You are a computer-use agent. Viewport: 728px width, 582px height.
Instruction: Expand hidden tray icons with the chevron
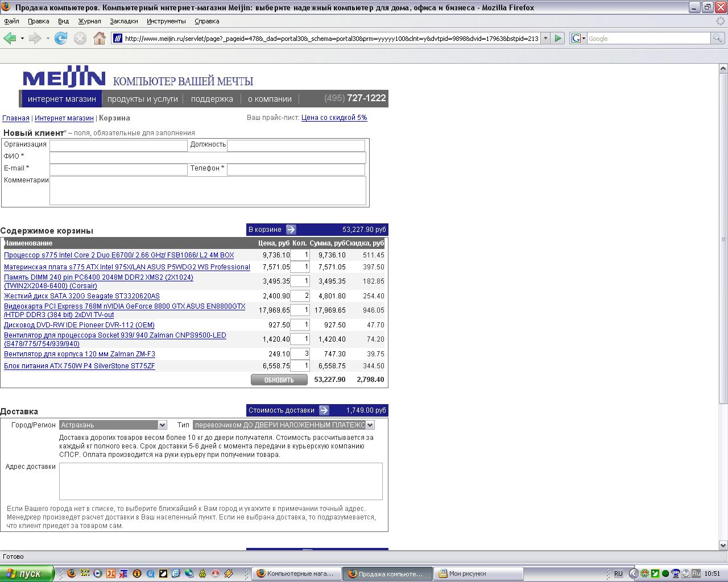coord(634,573)
